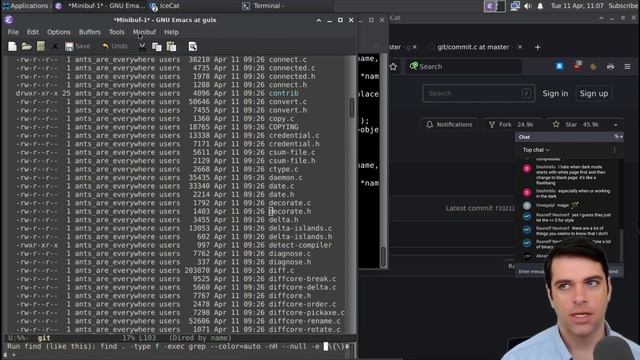Click the diff.c file entry

pos(281,271)
